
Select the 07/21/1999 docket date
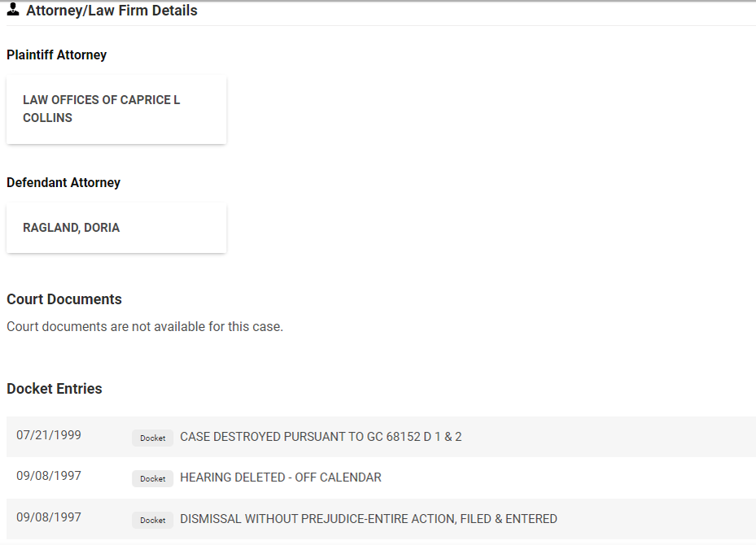coord(49,435)
